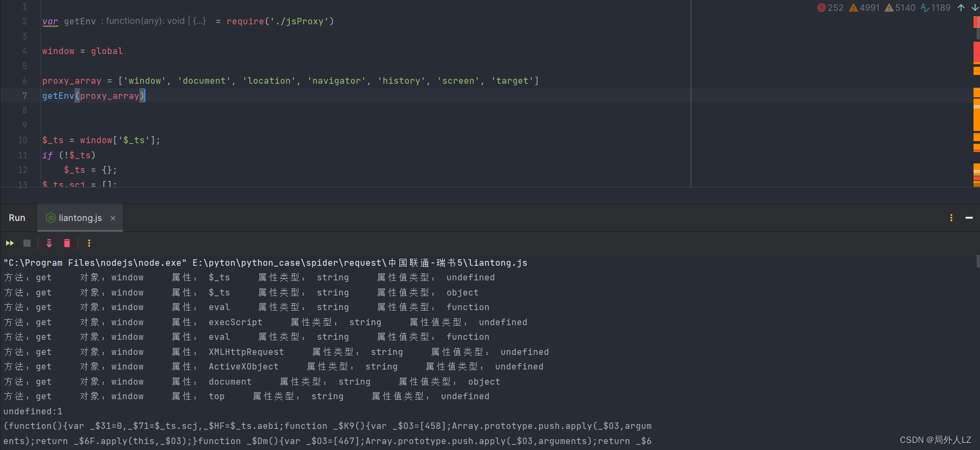Click editor error stripe scrollbar
980x450 pixels.
pos(976,101)
